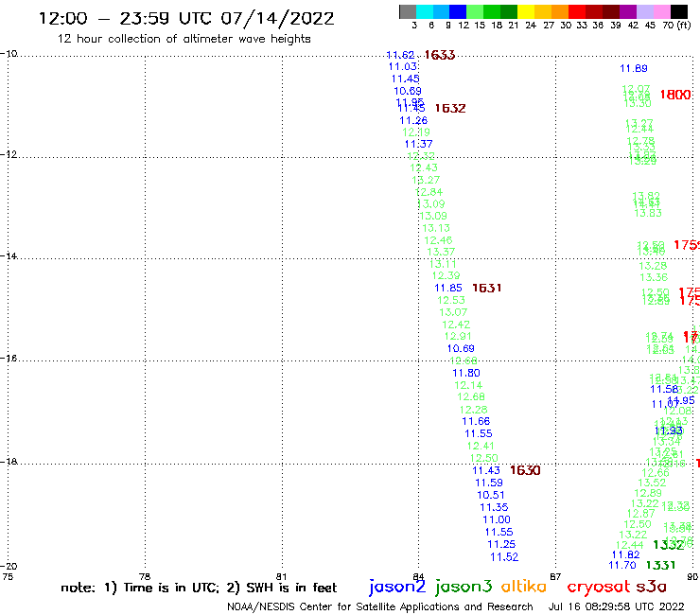Click the 11.70 wave height value
The width and height of the screenshot is (700, 615).
point(621,566)
